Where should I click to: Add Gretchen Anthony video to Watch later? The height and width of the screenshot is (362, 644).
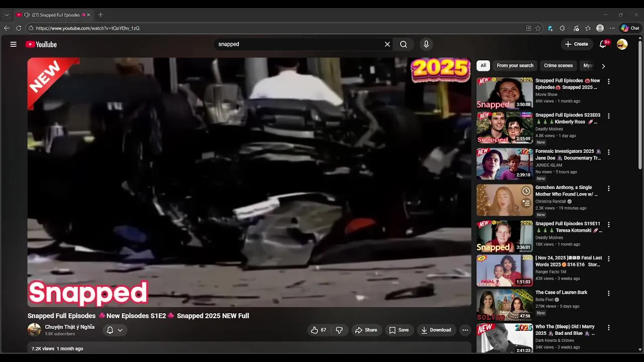(x=526, y=191)
